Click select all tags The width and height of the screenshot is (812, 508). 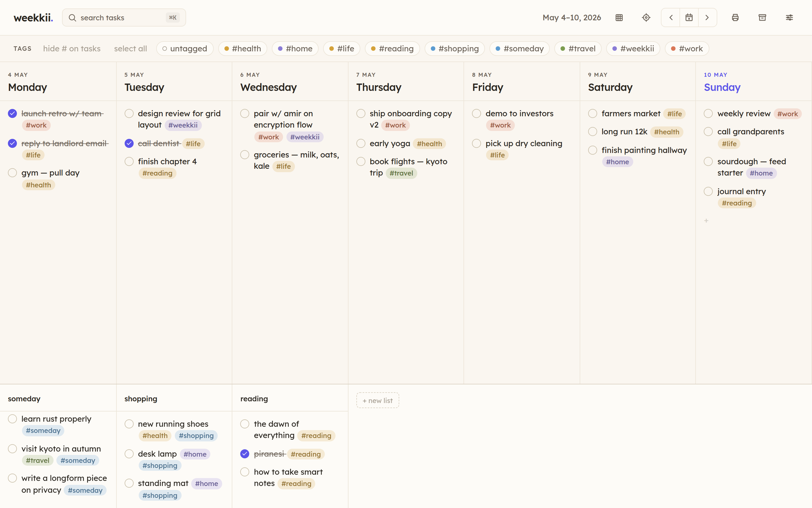tap(131, 49)
